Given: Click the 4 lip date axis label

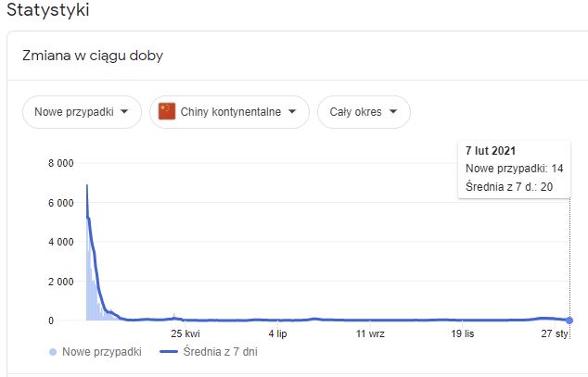Looking at the screenshot, I should point(278,333).
